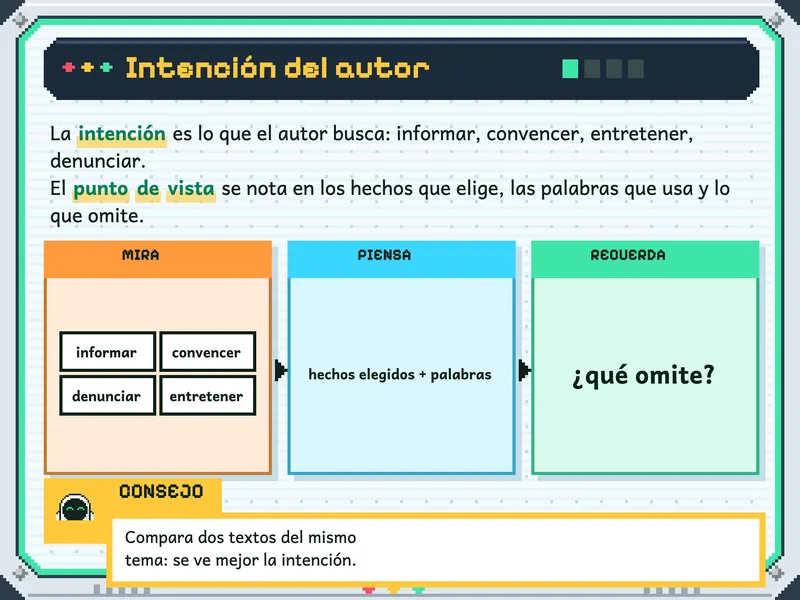Click the arrow between PIENSA and RECUERDA
Image resolution: width=800 pixels, height=600 pixels.
[x=524, y=370]
